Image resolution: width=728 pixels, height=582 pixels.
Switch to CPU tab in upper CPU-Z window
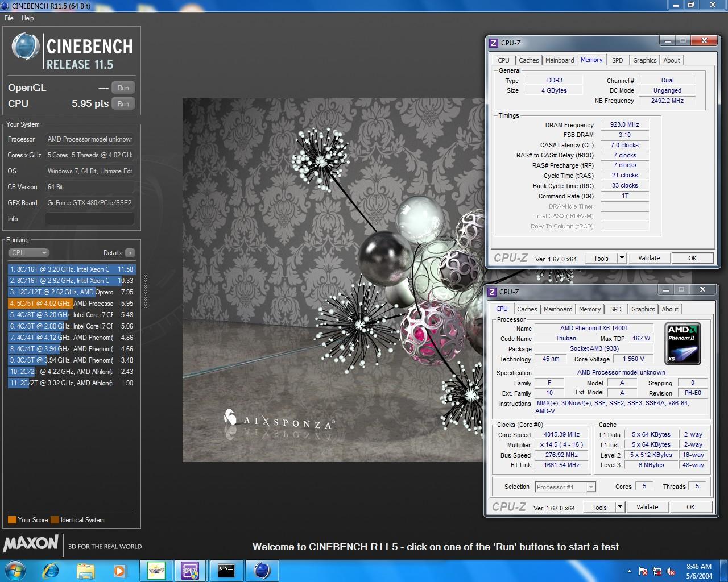coord(503,60)
